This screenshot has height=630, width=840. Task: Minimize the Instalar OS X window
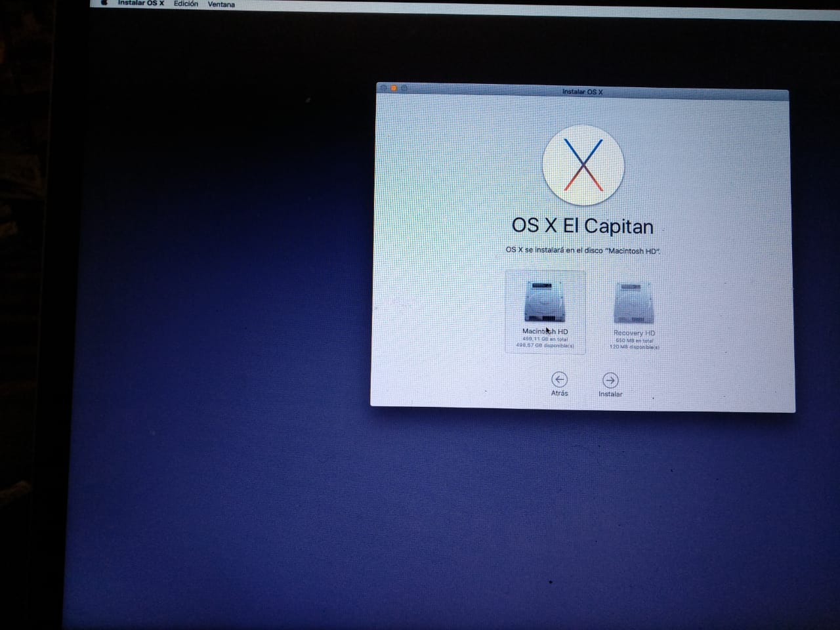394,87
